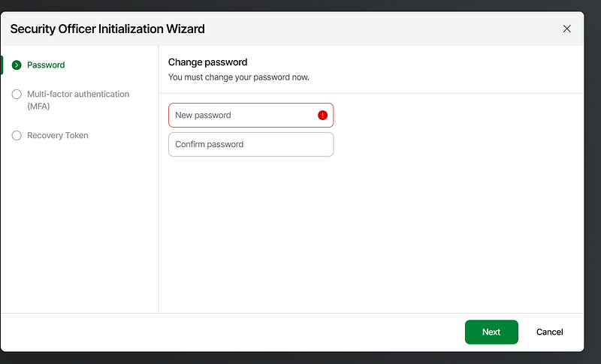Open the Multi-factor authentication (MFA) step
This screenshot has width=601, height=364.
click(77, 95)
